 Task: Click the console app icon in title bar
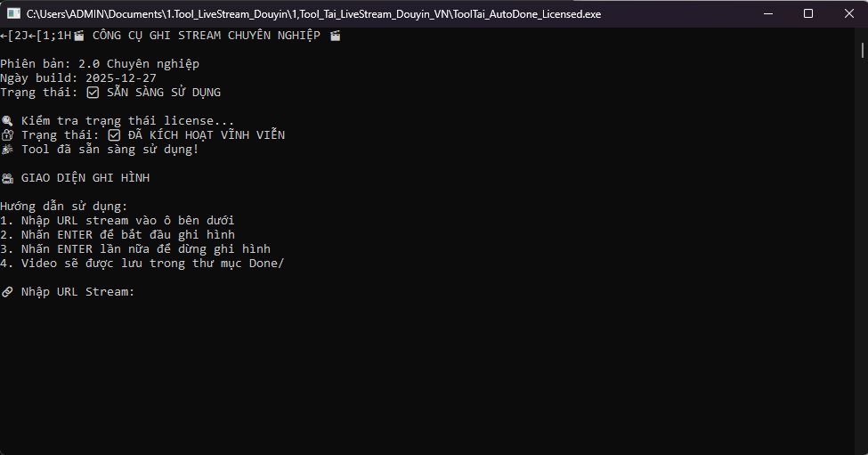tap(14, 13)
